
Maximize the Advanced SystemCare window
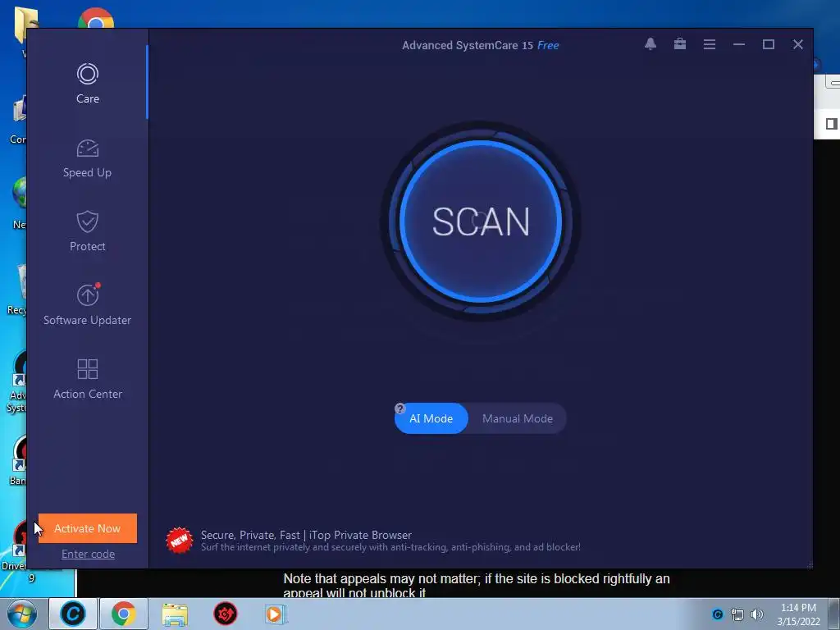[x=768, y=44]
